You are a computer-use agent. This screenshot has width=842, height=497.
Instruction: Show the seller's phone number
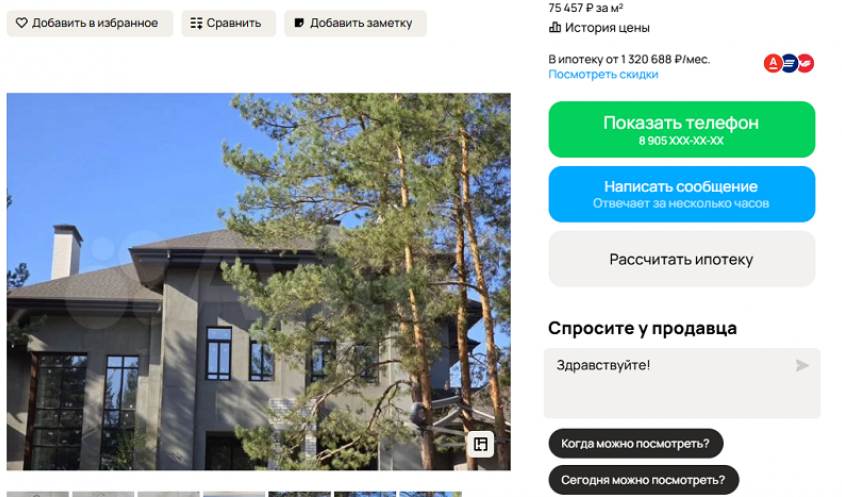point(681,129)
